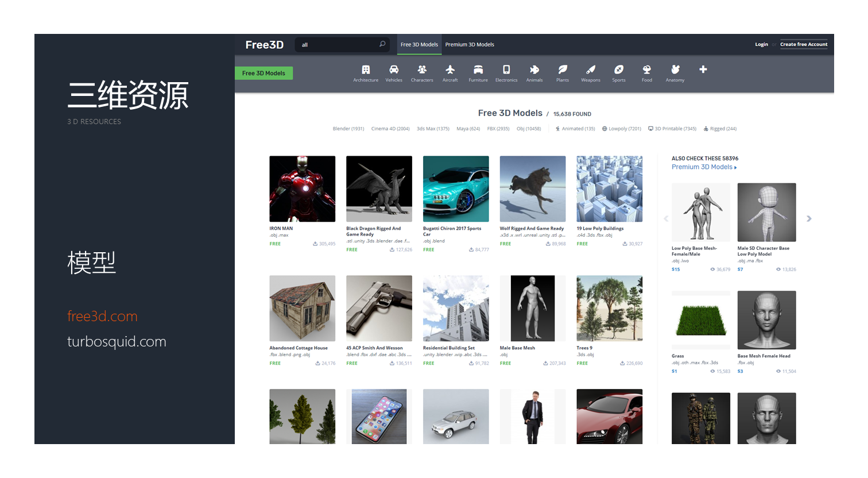Click the search field containing 'all'
The width and height of the screenshot is (868, 478).
pos(342,44)
